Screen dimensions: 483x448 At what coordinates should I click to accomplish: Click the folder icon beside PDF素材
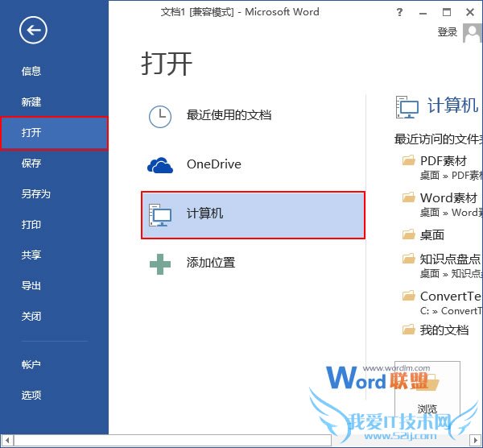[409, 160]
